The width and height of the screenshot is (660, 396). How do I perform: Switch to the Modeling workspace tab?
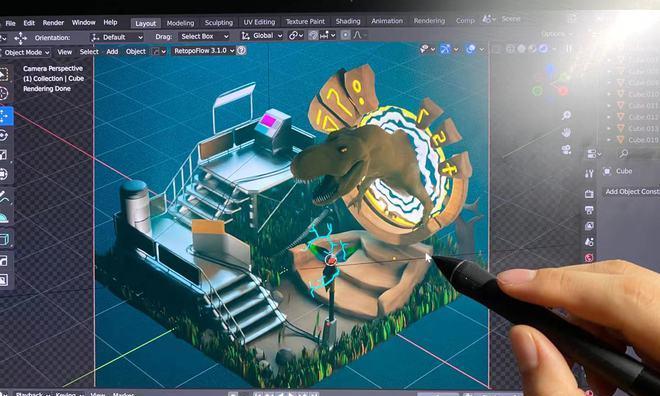[180, 23]
